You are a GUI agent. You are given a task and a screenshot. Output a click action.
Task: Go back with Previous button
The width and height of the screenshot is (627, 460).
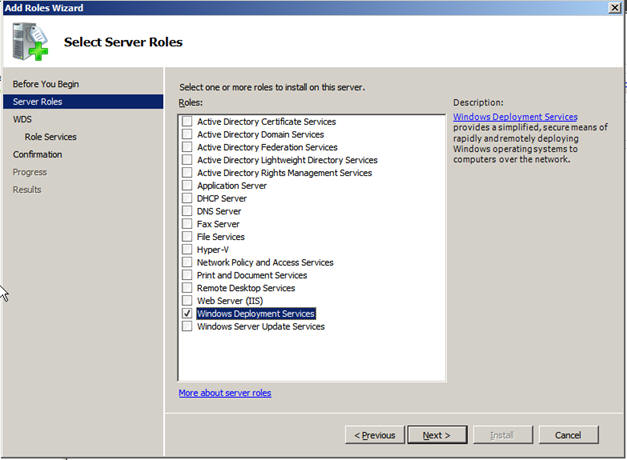pyautogui.click(x=375, y=435)
